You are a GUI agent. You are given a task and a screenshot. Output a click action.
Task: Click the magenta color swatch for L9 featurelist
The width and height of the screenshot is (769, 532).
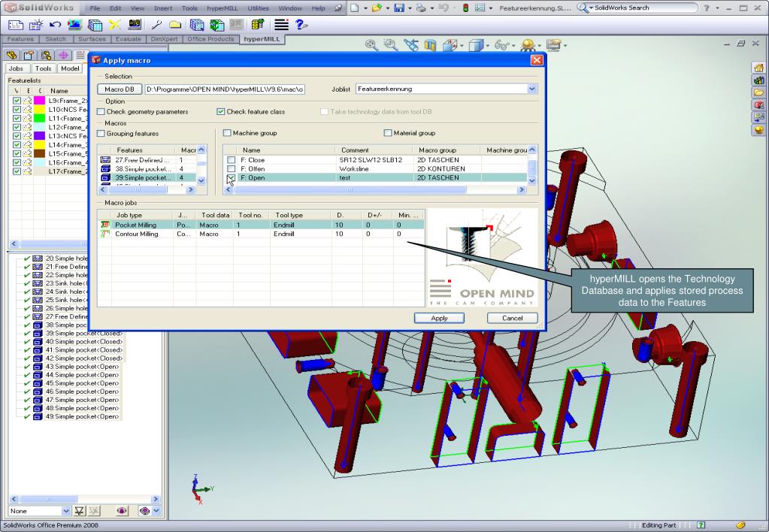tap(39, 101)
